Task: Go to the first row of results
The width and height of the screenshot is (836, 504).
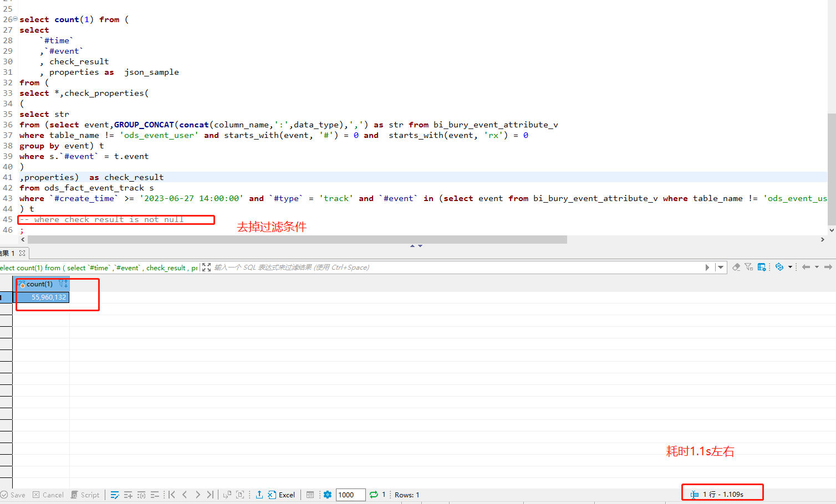Action: click(172, 495)
